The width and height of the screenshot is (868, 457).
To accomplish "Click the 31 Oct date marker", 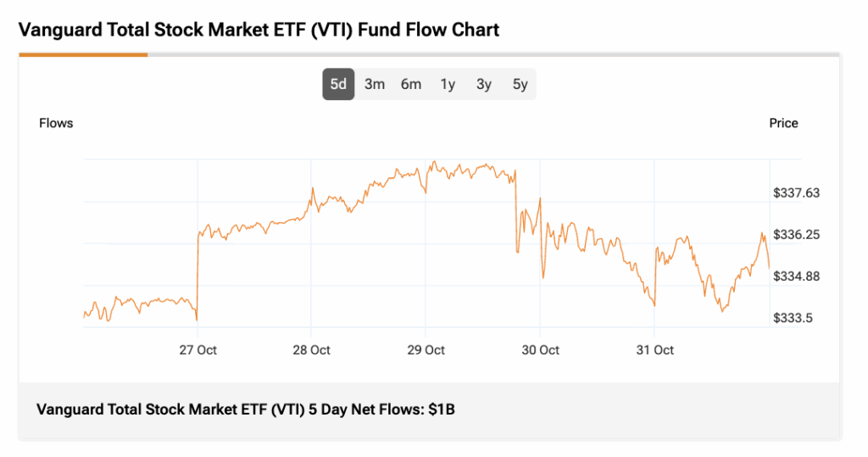I will point(654,349).
